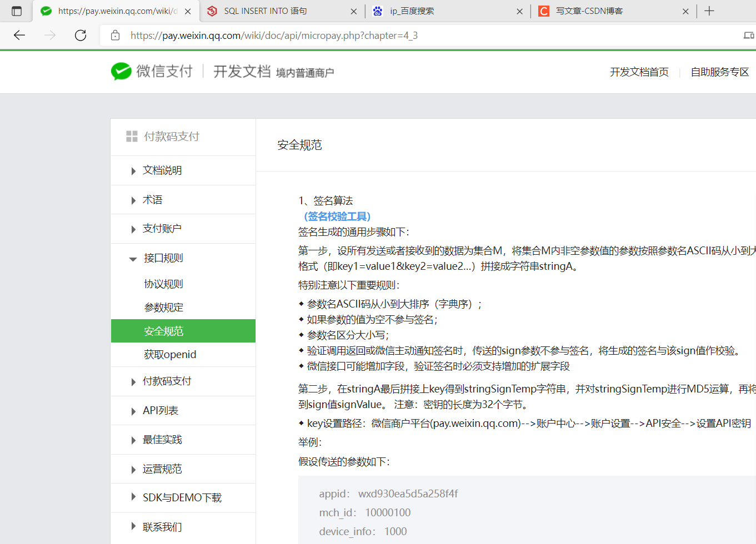Reload the page with the refresh icon
This screenshot has width=756, height=544.
tap(81, 36)
